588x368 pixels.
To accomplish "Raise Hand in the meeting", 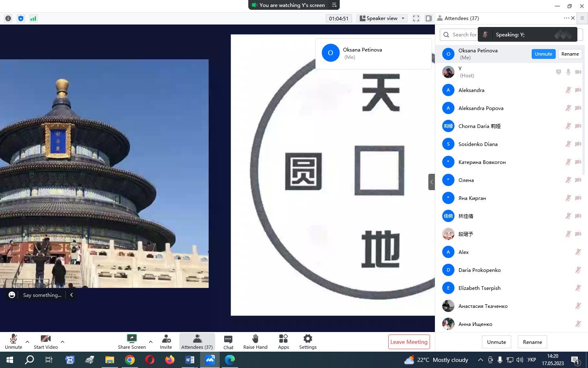I will (255, 342).
